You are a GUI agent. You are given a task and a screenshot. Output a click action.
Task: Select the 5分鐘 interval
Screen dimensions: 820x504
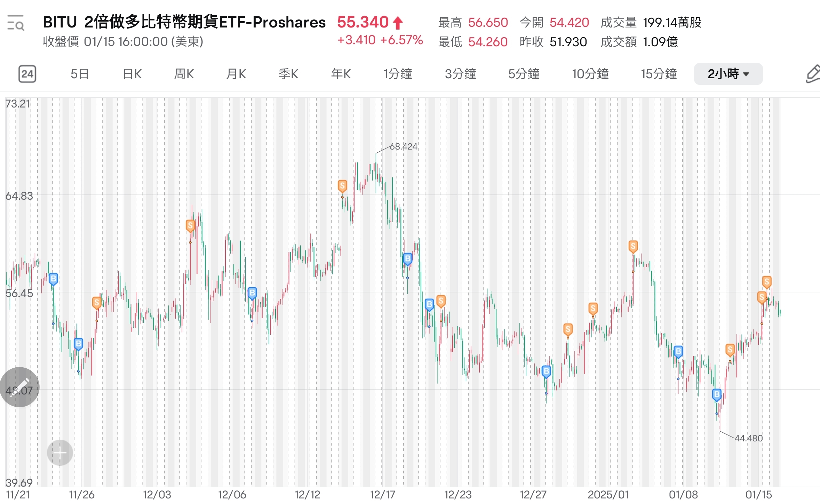click(524, 74)
